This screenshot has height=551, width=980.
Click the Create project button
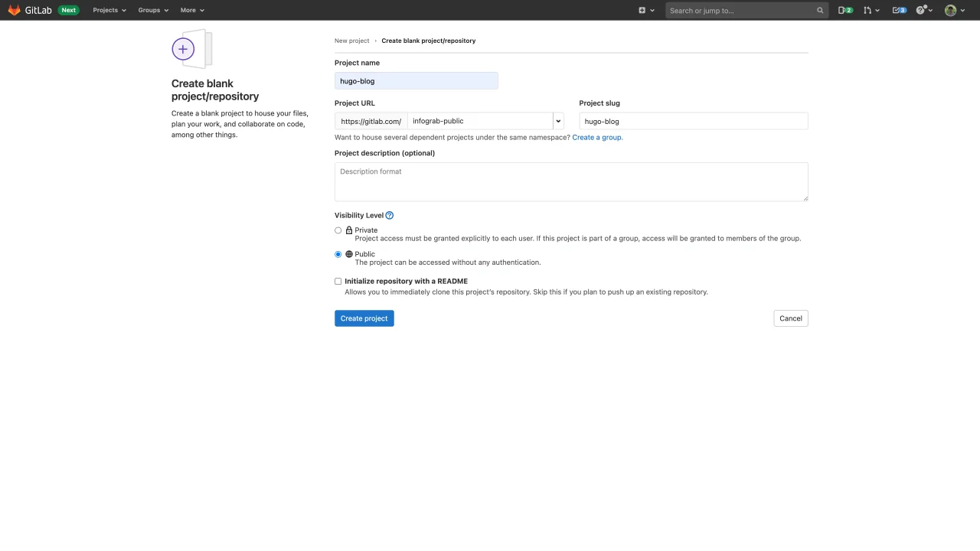pyautogui.click(x=364, y=318)
